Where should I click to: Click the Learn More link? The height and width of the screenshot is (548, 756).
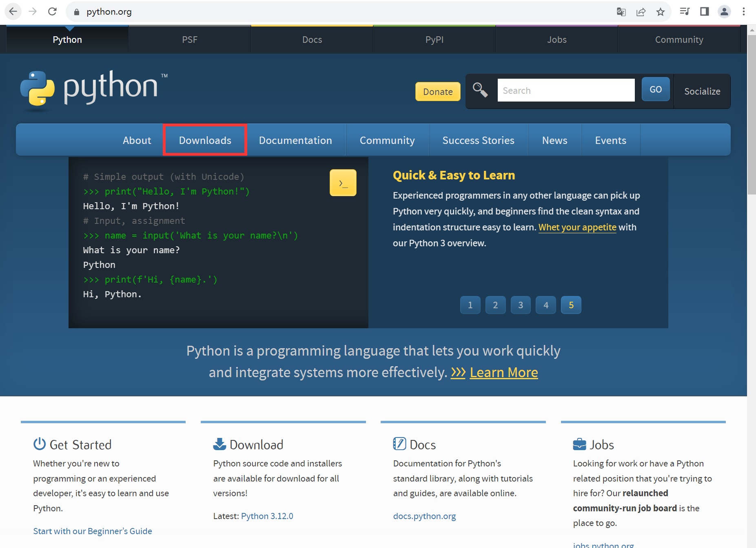coord(504,372)
